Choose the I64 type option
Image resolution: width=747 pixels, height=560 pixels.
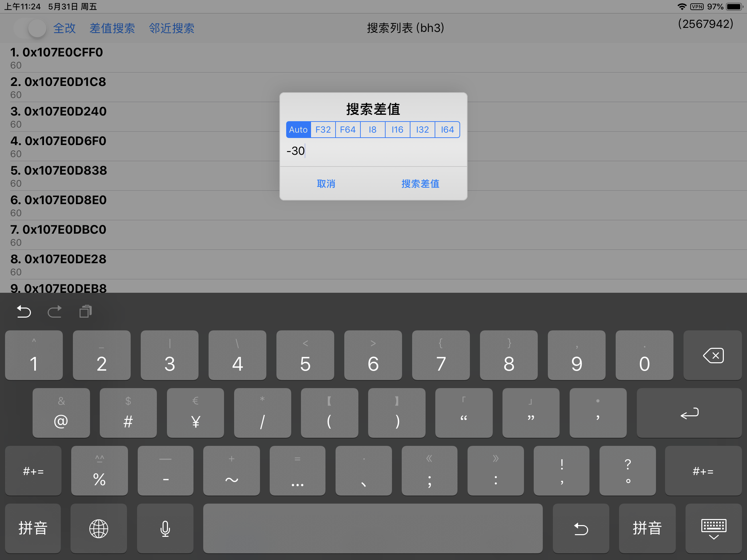pos(447,130)
